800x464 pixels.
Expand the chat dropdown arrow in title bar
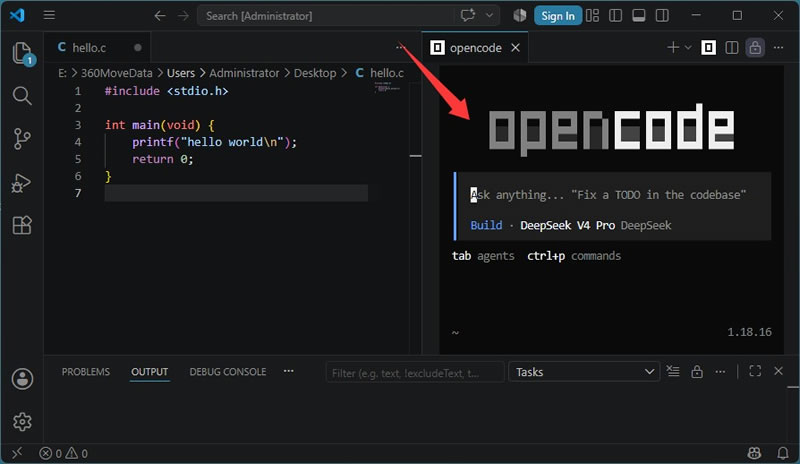pyautogui.click(x=489, y=16)
